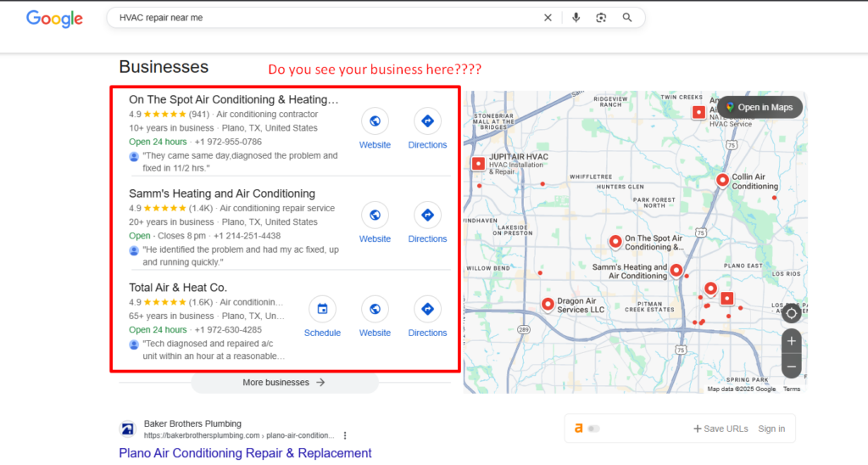The height and width of the screenshot is (465, 868).
Task: Select the On The Spot Air map pin
Action: coord(615,242)
